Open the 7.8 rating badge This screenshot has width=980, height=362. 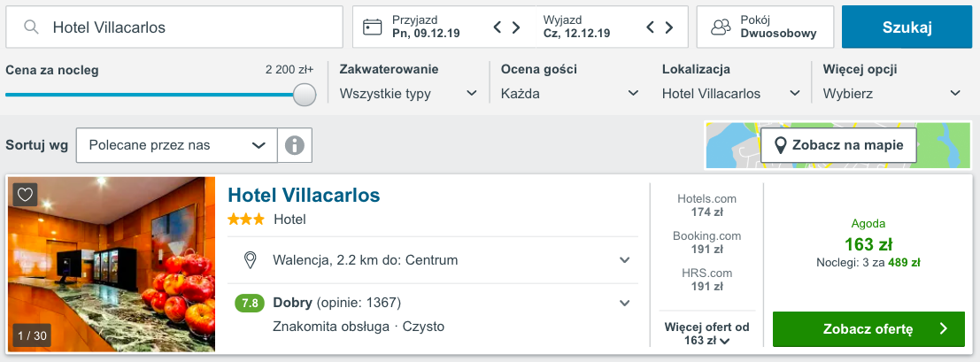tap(250, 304)
